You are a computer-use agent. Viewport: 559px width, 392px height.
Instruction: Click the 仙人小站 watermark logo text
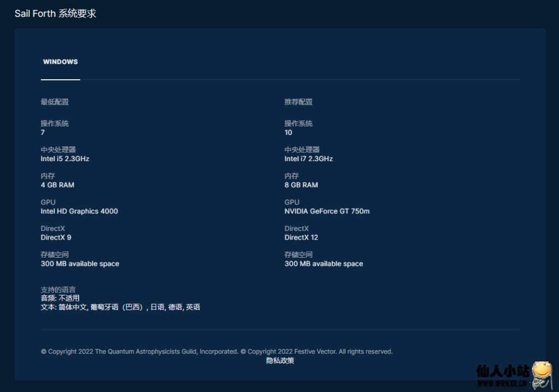click(x=502, y=372)
